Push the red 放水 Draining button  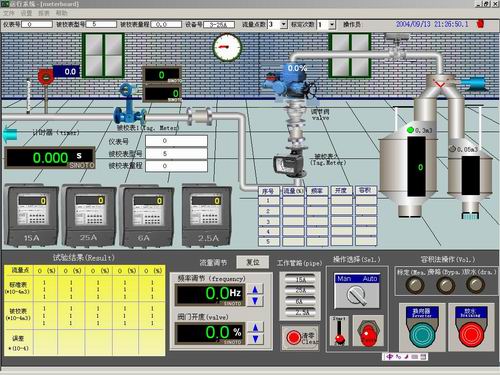(471, 335)
